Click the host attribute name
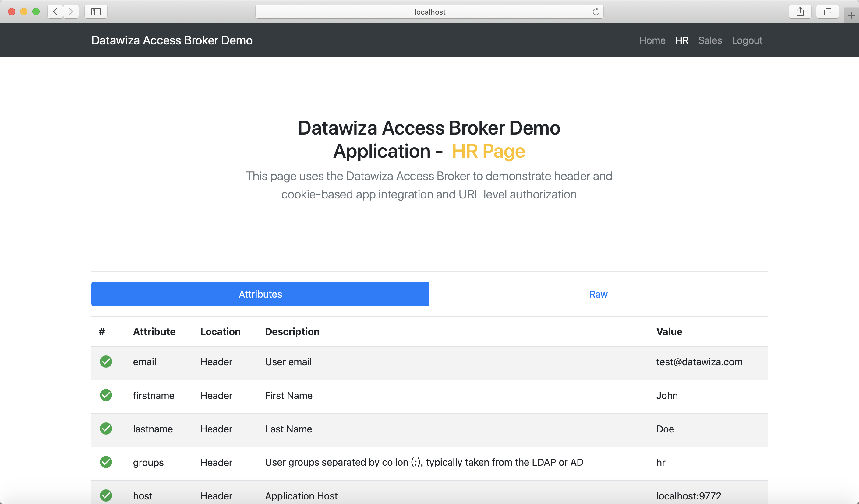 click(143, 496)
